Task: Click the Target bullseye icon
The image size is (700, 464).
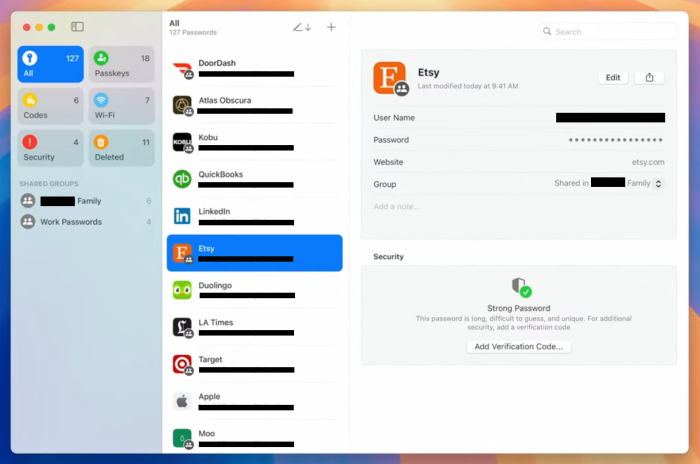Action: (182, 364)
